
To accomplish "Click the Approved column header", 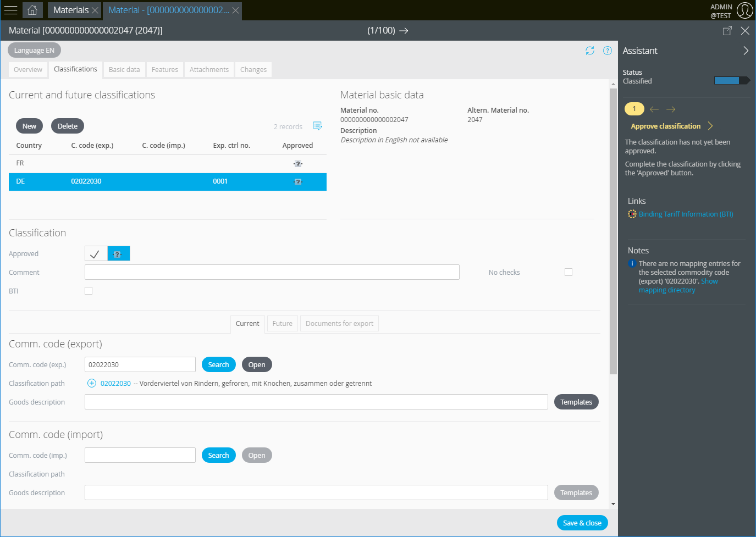I will click(297, 146).
